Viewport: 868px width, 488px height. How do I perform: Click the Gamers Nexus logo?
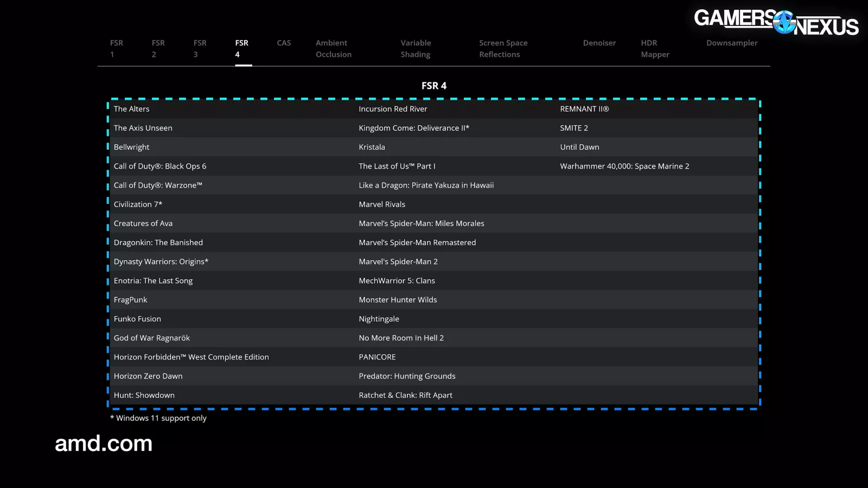[776, 22]
